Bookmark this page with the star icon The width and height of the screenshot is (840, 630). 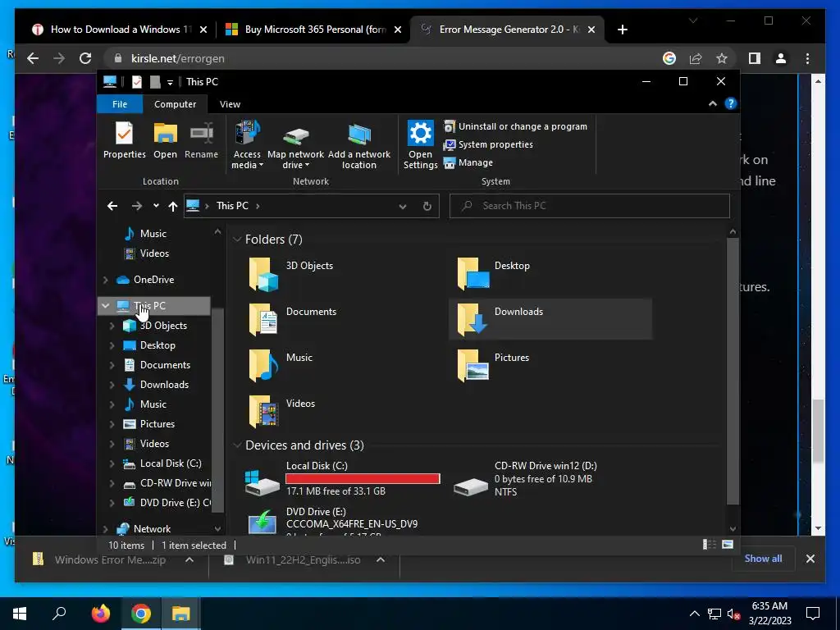coord(722,58)
